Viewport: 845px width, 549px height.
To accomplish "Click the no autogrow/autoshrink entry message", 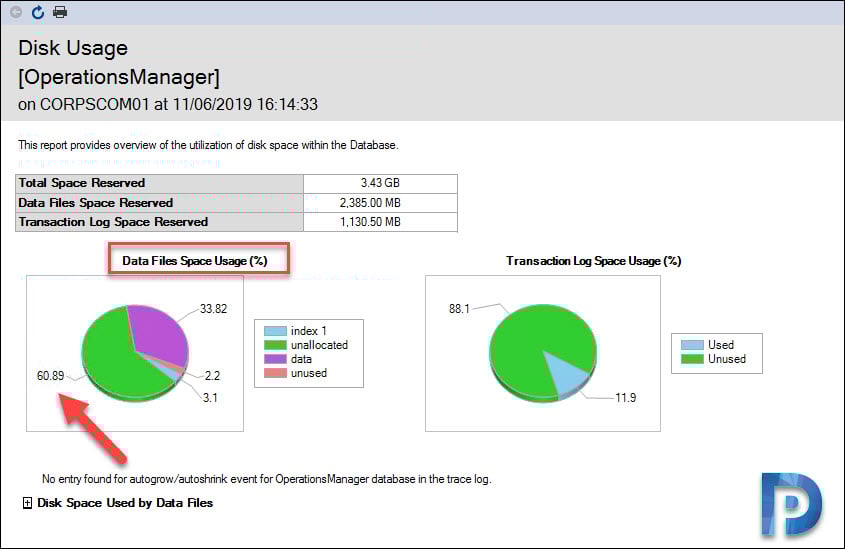I will pyautogui.click(x=267, y=479).
